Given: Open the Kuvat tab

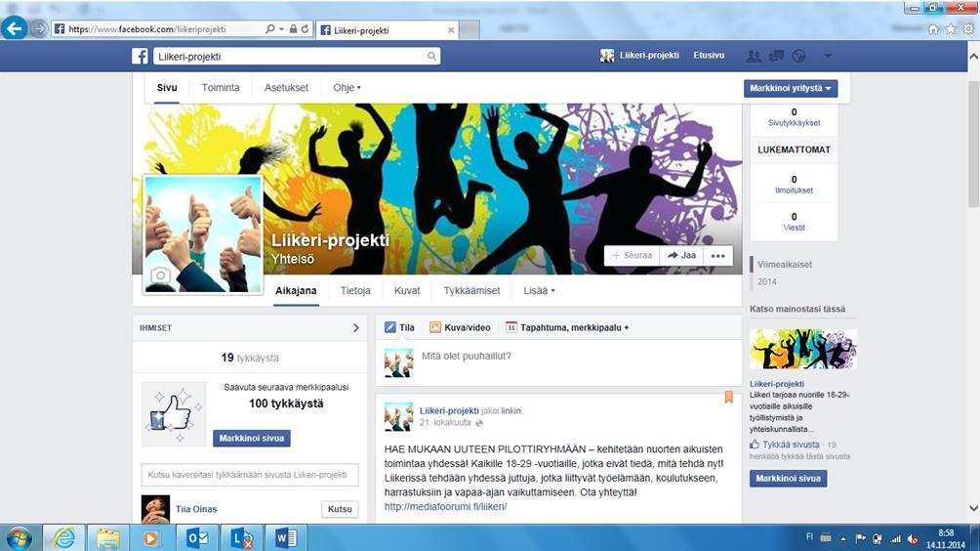Looking at the screenshot, I should point(407,291).
